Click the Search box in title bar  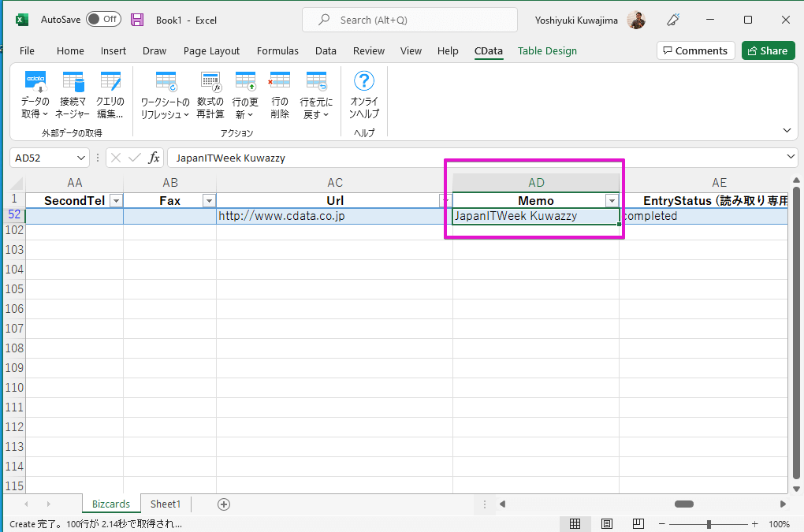tap(410, 20)
